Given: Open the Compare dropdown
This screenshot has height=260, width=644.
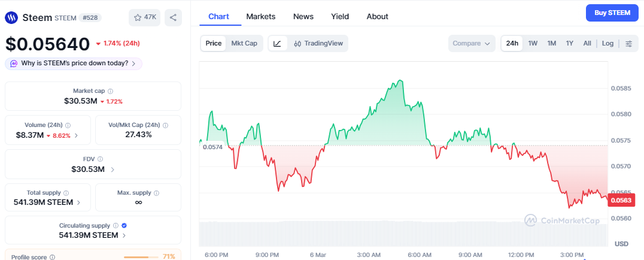Looking at the screenshot, I should coord(472,43).
